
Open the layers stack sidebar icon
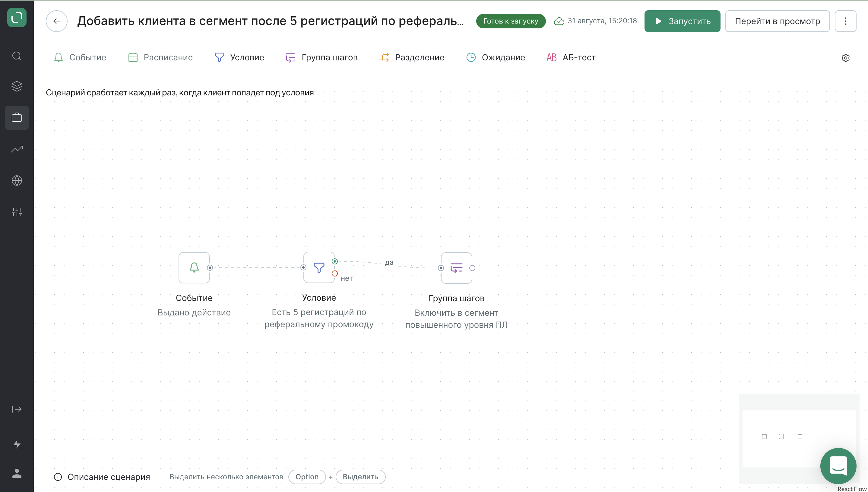(17, 87)
